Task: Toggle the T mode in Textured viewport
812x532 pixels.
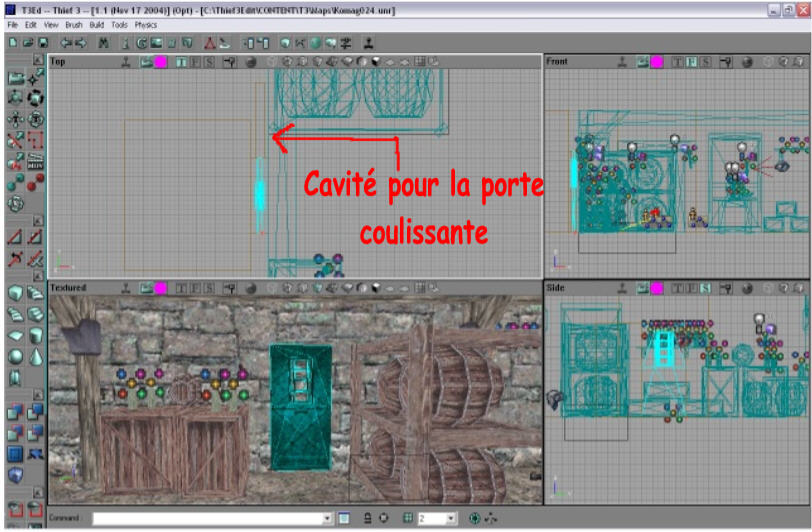Action: [181, 288]
